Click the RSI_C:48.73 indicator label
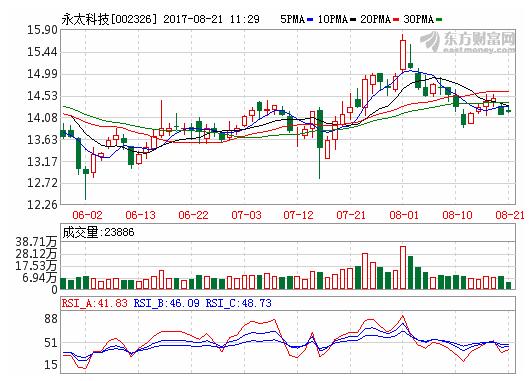The height and width of the screenshot is (381, 532). coord(239,303)
